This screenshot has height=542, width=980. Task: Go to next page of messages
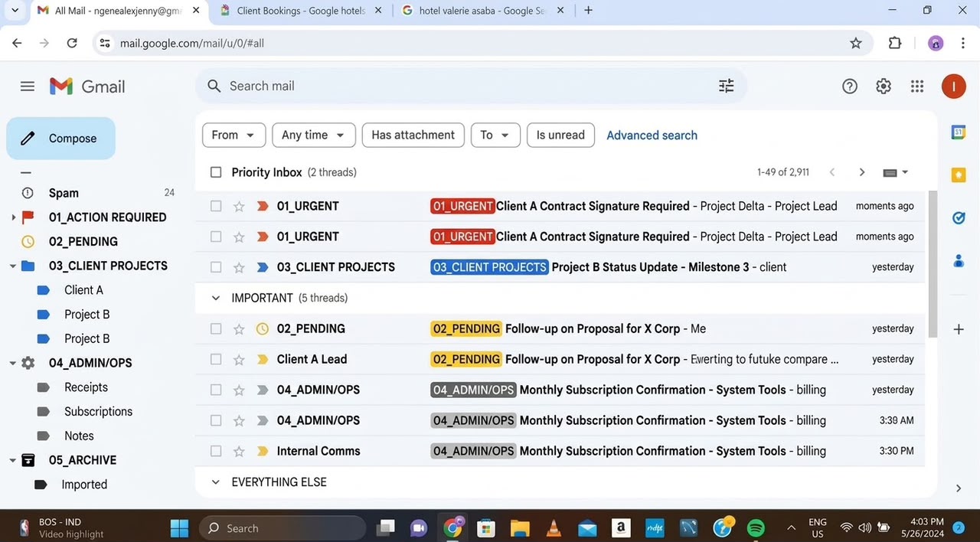pos(862,172)
